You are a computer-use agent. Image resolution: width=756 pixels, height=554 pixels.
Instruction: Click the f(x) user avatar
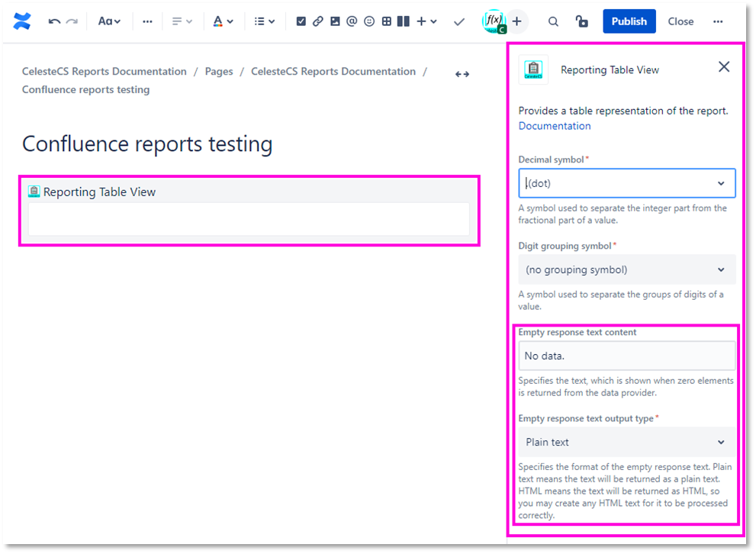(x=494, y=21)
